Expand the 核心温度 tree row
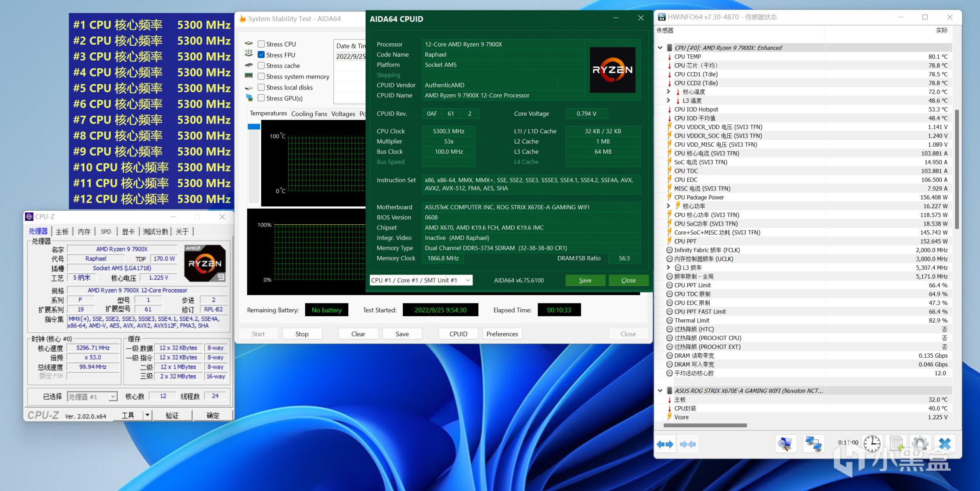 tap(668, 91)
